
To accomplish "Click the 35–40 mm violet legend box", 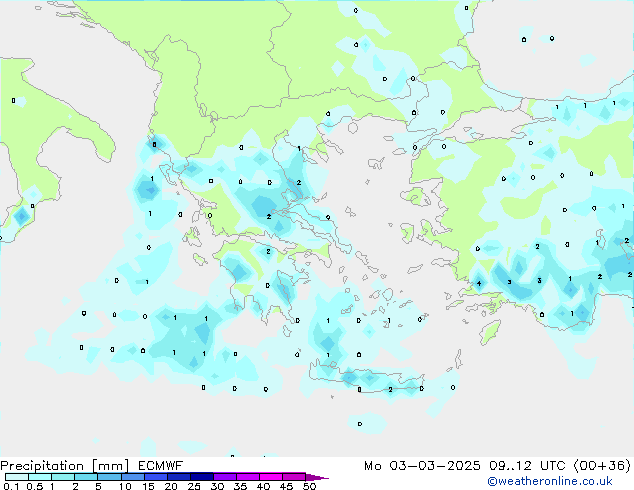I will (x=247, y=477).
